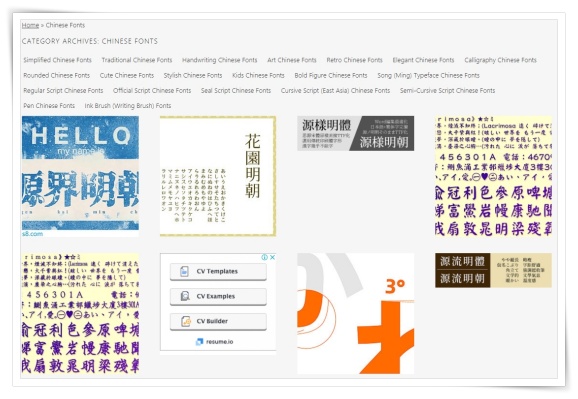View Pen Chinese Fonts

[49, 105]
